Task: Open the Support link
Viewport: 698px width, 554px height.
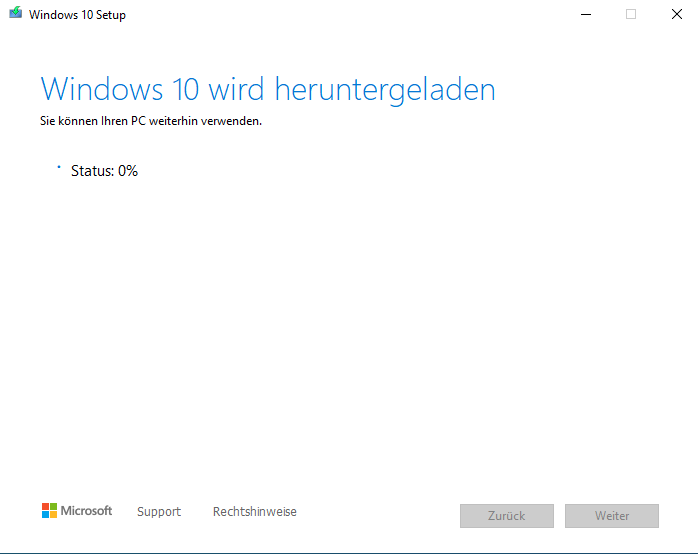Action: (x=159, y=511)
